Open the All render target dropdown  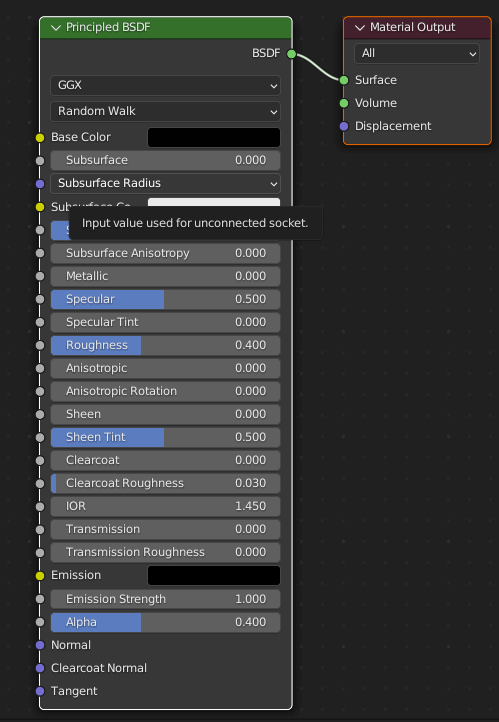(x=417, y=53)
